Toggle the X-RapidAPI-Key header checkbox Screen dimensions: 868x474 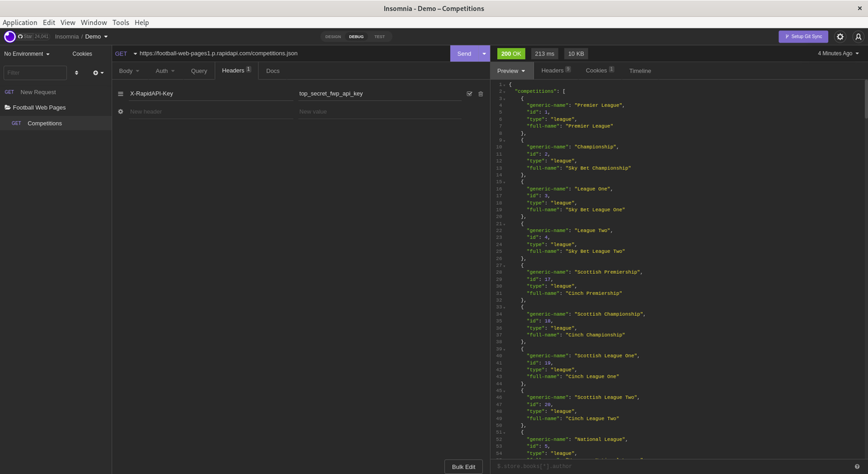coord(469,94)
